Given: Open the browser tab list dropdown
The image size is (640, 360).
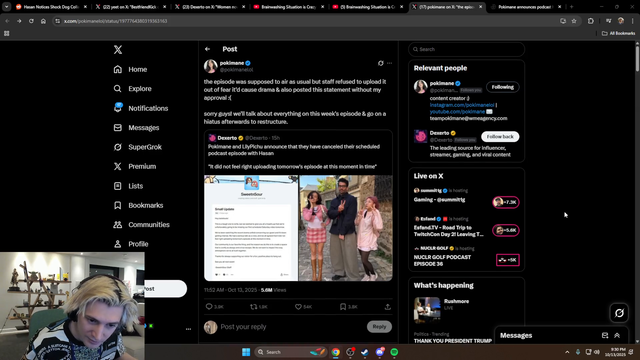Looking at the screenshot, I should point(7,7).
